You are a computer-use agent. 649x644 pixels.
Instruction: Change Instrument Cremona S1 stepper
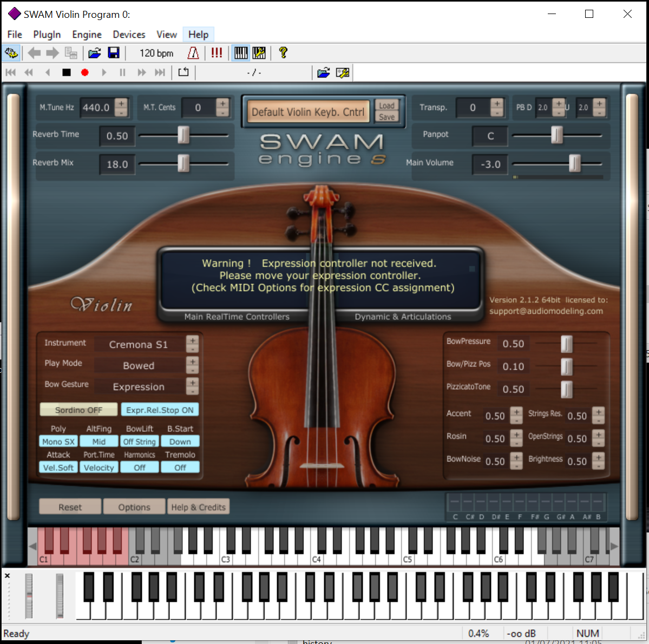point(193,344)
